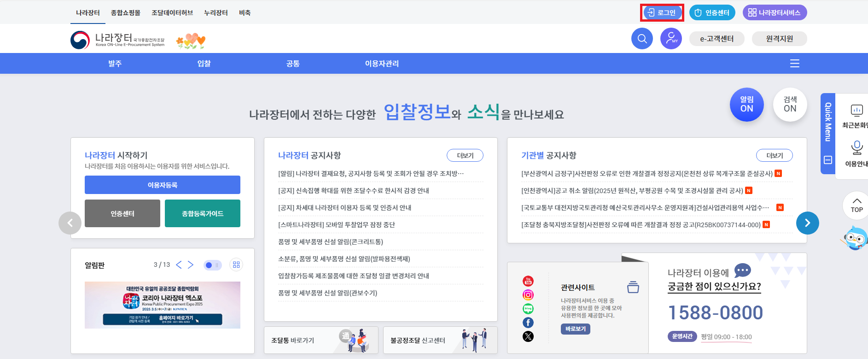Select the 종합쇼핑몰 top tab

(126, 13)
